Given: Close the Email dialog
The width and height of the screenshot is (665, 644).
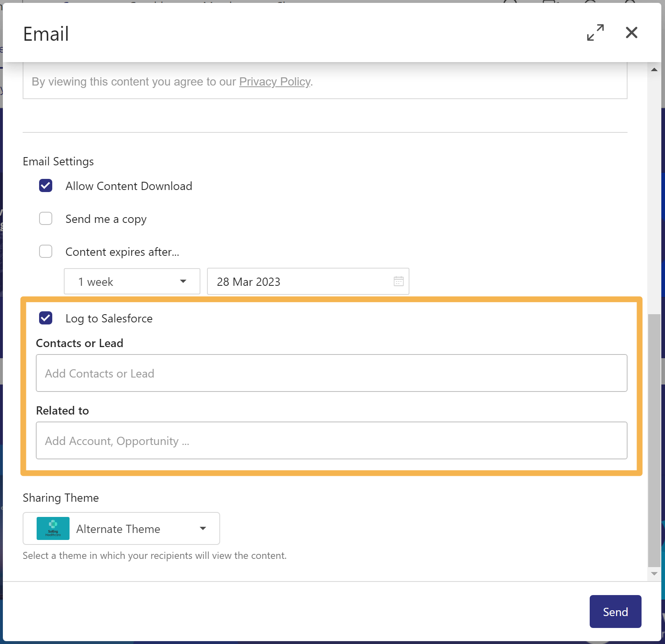Looking at the screenshot, I should pyautogui.click(x=631, y=32).
